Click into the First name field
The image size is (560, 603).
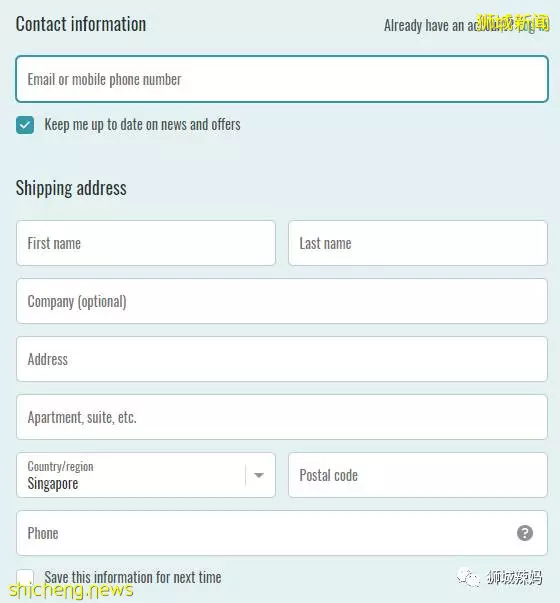(x=146, y=243)
